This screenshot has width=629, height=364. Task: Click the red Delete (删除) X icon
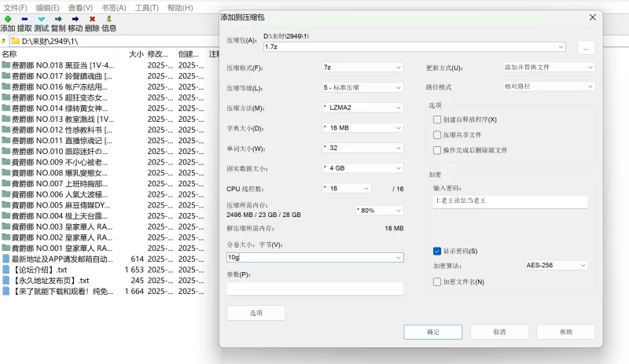(x=92, y=19)
